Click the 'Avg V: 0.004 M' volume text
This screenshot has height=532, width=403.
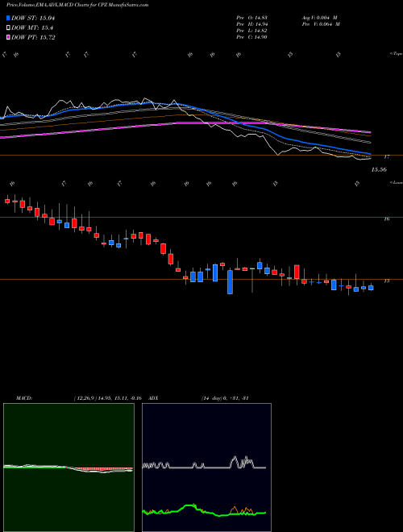point(320,18)
